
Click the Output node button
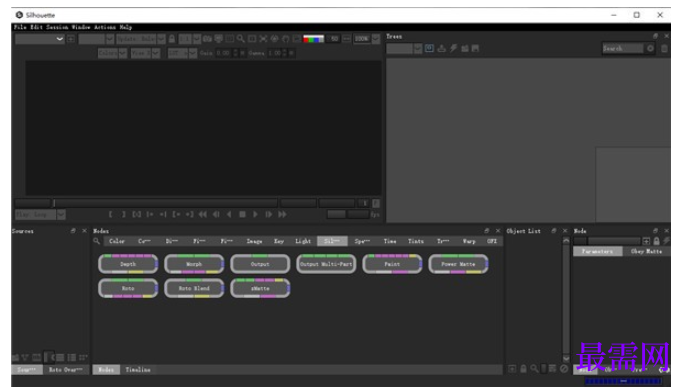tap(260, 264)
